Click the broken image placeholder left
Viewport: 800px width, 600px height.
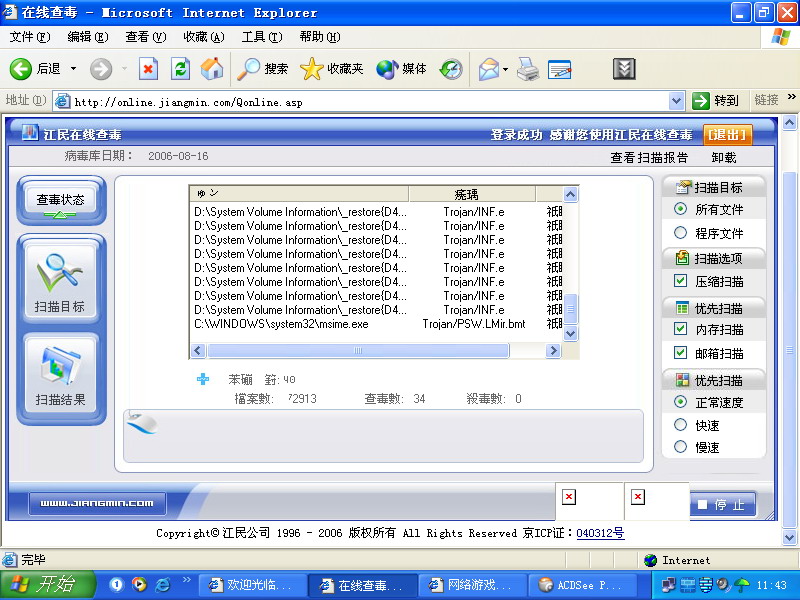point(569,496)
